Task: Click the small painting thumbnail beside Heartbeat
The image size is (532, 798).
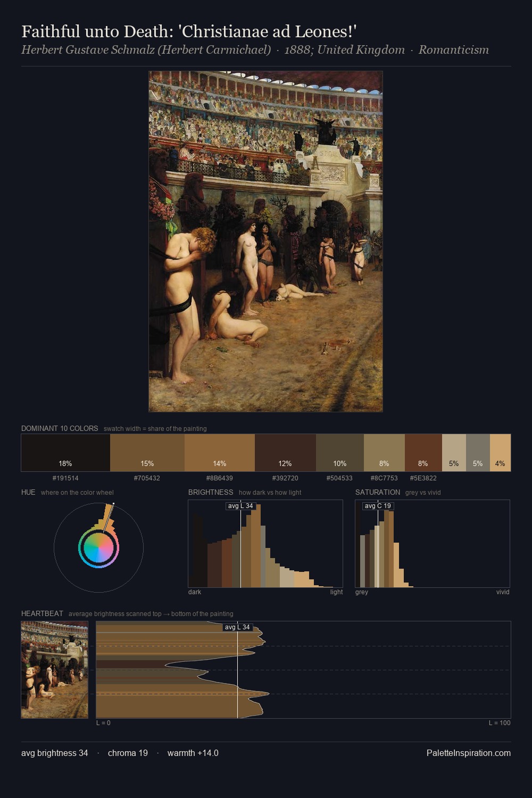Action: click(x=55, y=670)
